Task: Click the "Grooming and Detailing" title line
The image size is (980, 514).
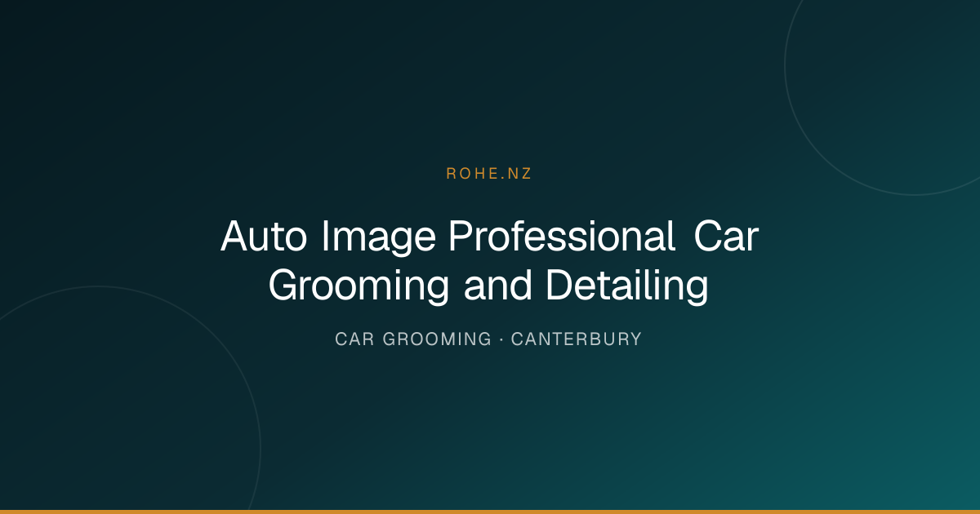Action: pyautogui.click(x=488, y=287)
